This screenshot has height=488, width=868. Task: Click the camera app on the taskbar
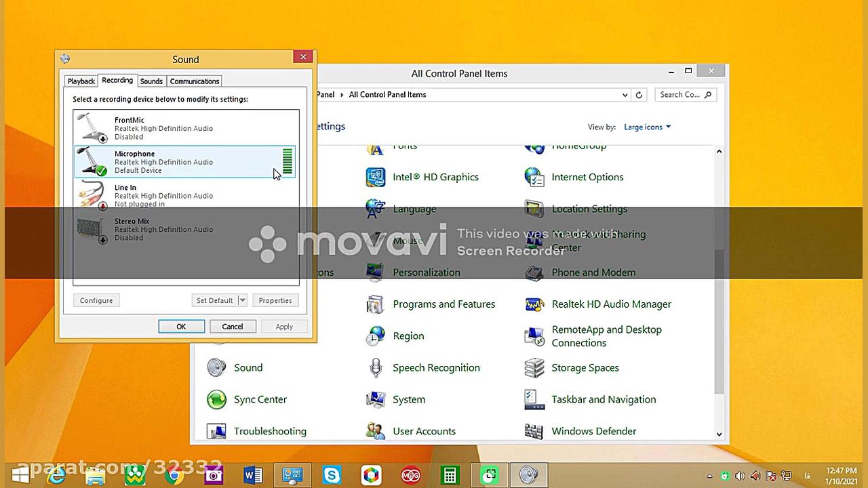(x=214, y=475)
